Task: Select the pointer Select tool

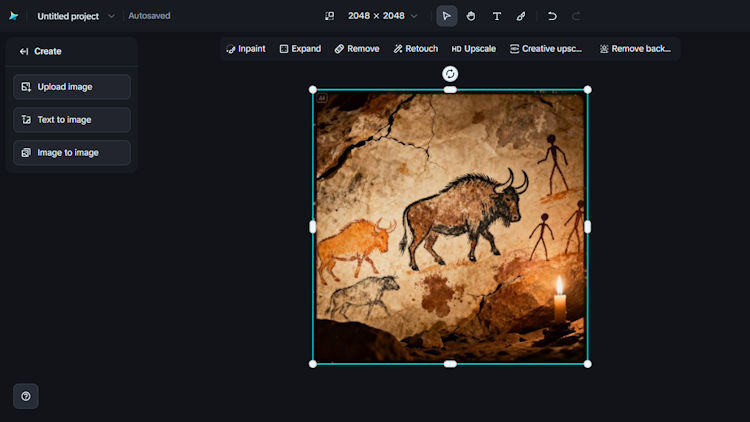Action: click(x=447, y=16)
